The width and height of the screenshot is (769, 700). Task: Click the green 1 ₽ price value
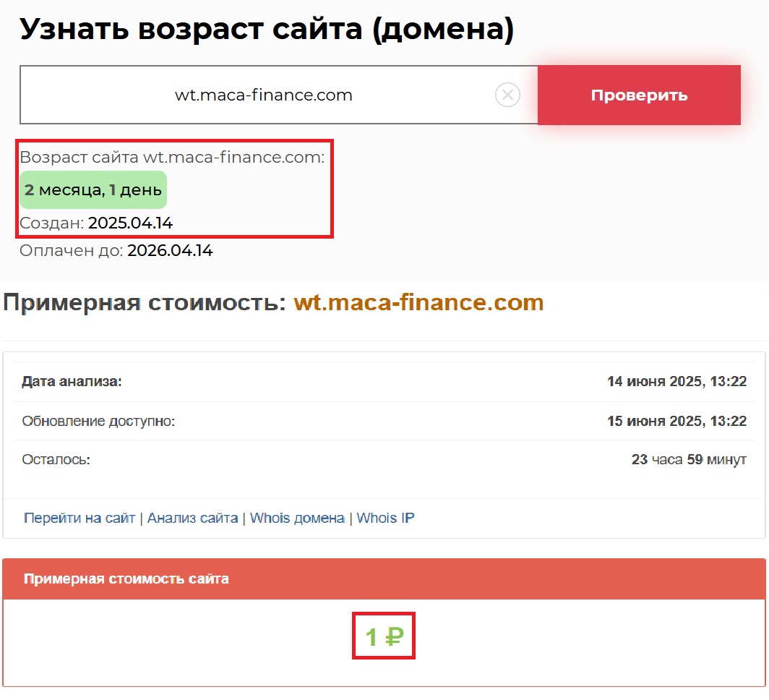[x=384, y=637]
